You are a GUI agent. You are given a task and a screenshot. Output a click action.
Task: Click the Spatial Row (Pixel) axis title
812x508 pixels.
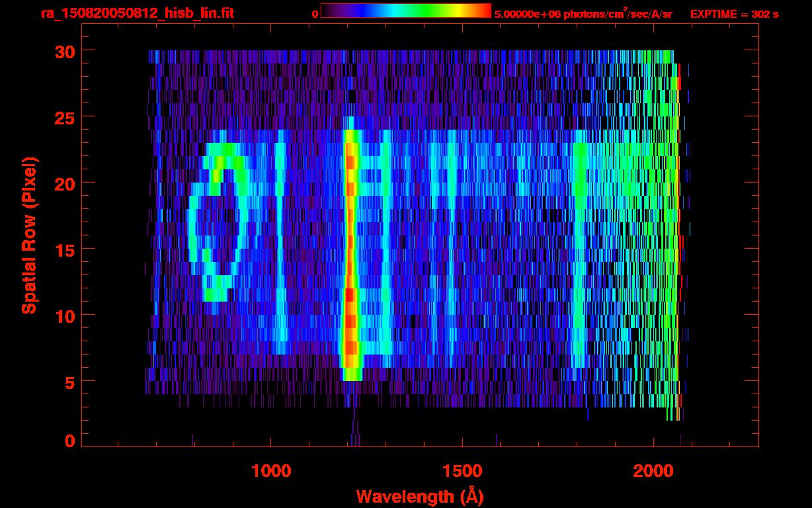[x=29, y=235]
